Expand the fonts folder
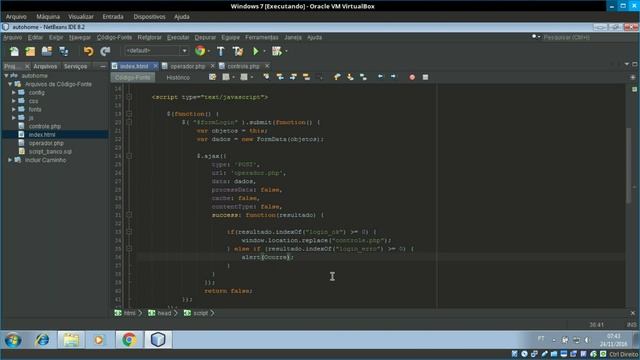The height and width of the screenshot is (360, 640). 13,109
